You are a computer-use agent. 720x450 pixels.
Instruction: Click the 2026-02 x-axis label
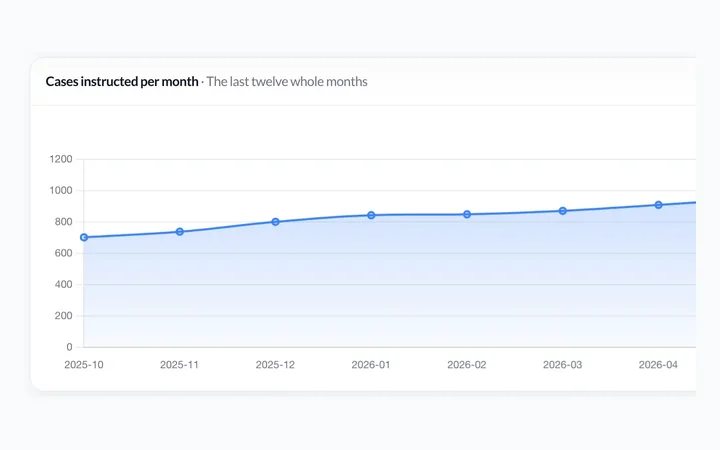(467, 365)
